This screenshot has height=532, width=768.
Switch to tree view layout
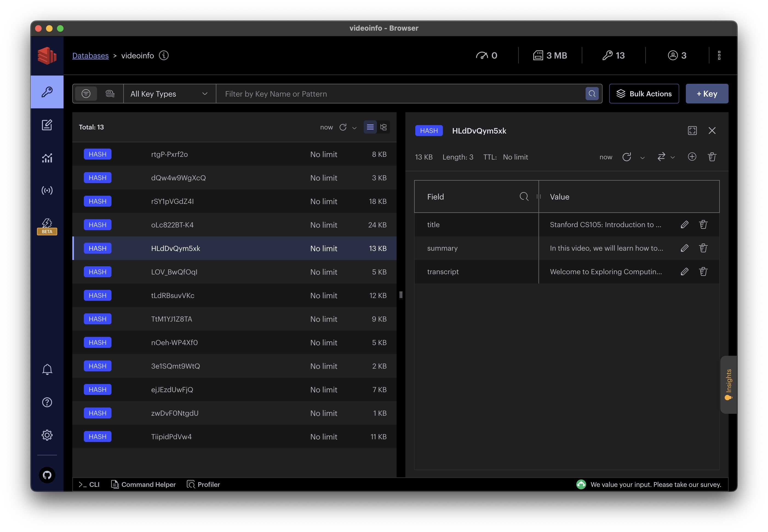pyautogui.click(x=383, y=127)
